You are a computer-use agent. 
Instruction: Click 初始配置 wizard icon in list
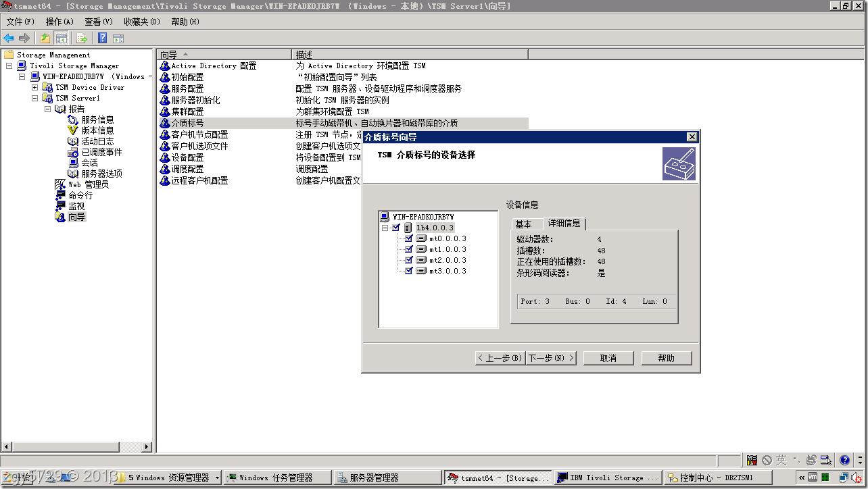[x=164, y=77]
